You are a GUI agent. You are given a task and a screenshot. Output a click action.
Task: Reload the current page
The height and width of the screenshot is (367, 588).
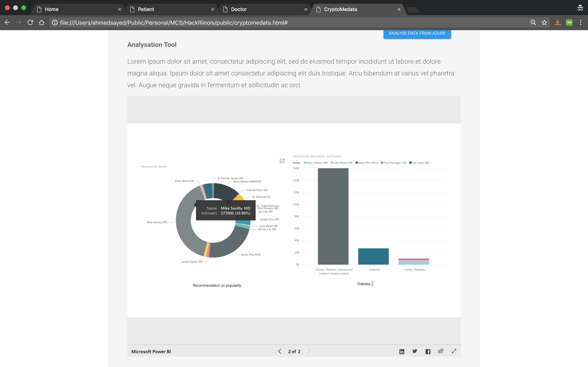[x=30, y=23]
